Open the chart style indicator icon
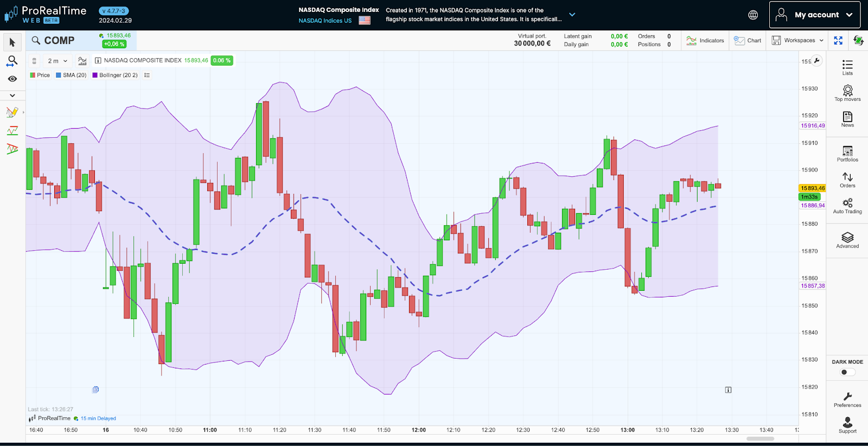 [x=82, y=61]
